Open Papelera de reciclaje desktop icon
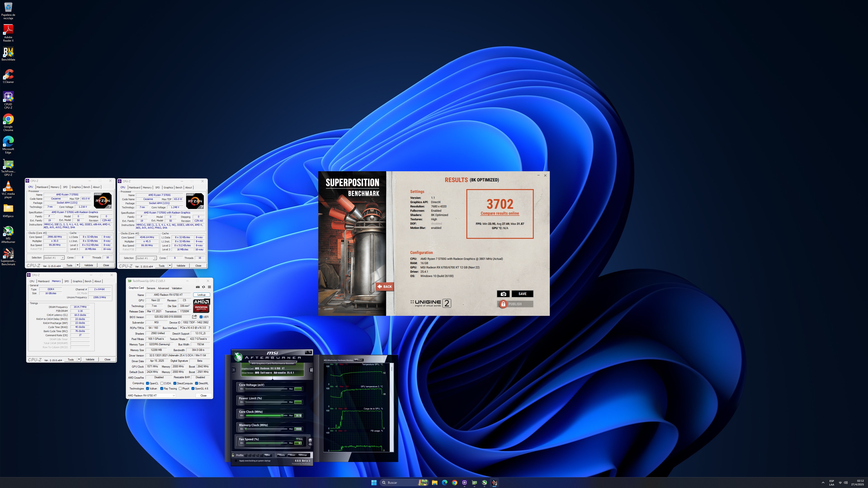868x488 pixels. coord(8,11)
